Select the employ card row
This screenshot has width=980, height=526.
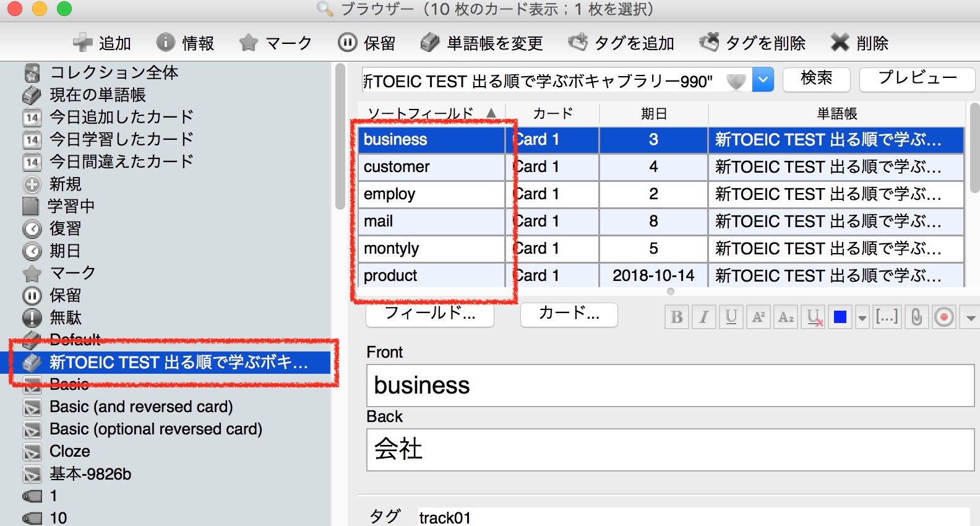pos(661,194)
